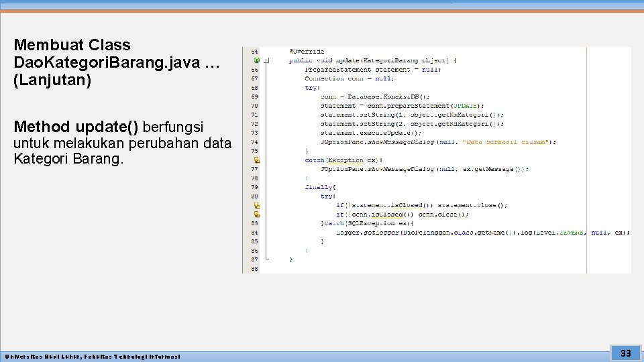Click the 'conn = Database.KoneksiDB()' line
Viewport: 644px width, 362px height.
point(375,97)
